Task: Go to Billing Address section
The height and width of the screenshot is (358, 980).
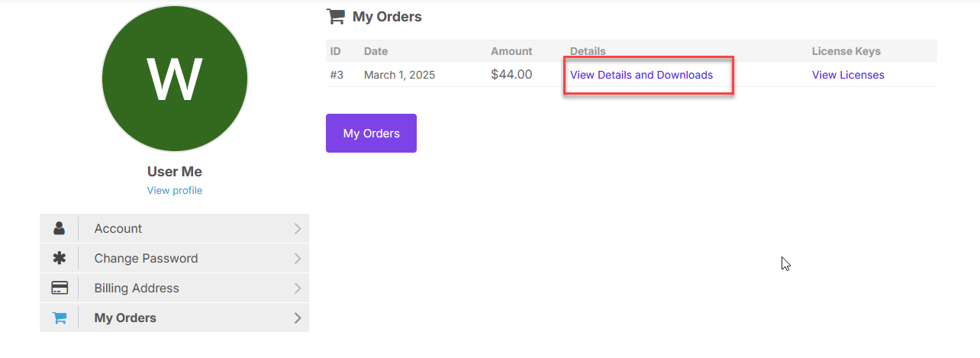Action: click(174, 288)
